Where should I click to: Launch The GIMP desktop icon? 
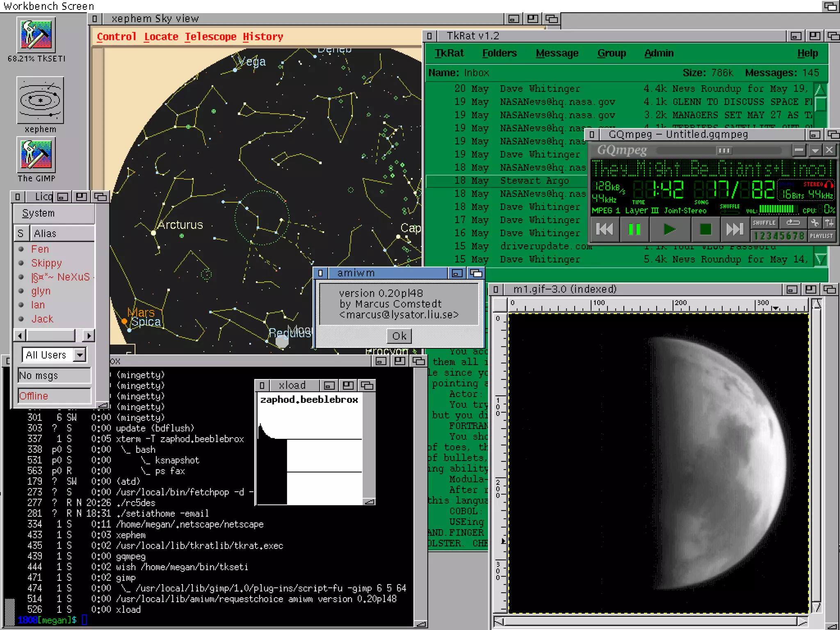36,155
